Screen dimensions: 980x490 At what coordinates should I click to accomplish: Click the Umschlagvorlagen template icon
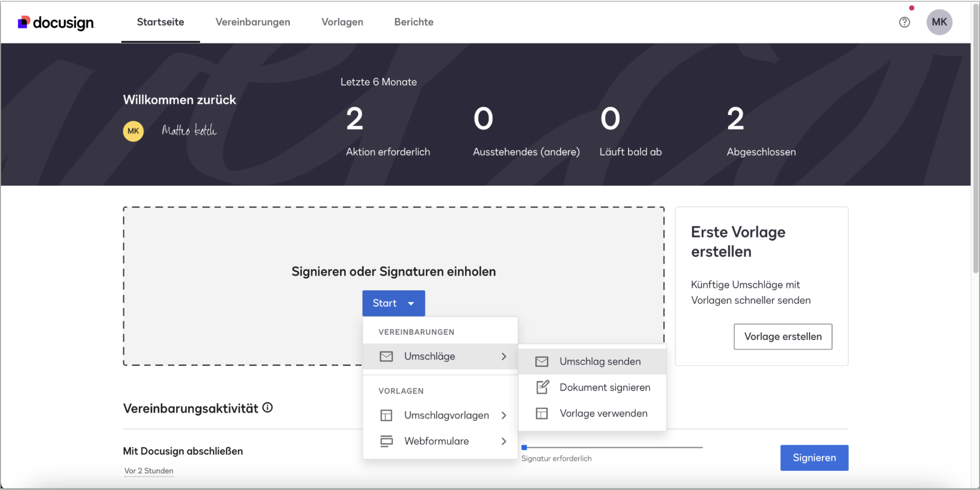[386, 415]
